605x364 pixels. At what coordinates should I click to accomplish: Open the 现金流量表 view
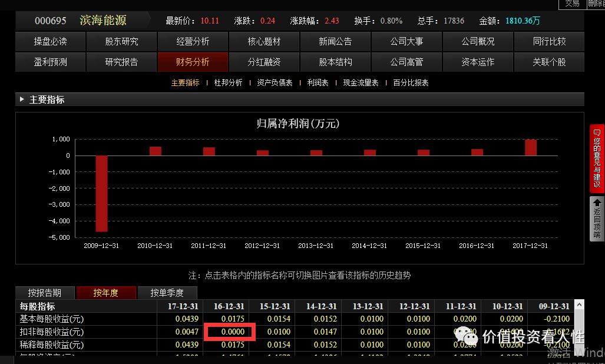pyautogui.click(x=360, y=82)
